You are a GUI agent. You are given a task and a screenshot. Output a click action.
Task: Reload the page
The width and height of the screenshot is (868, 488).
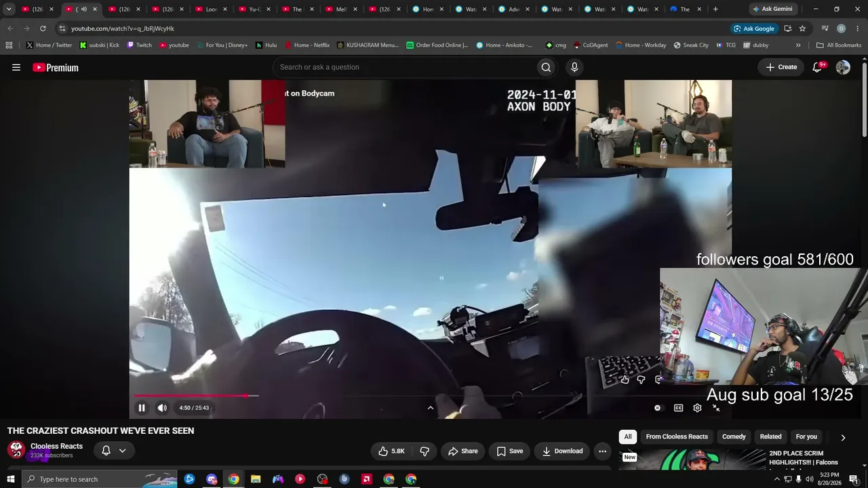pyautogui.click(x=43, y=28)
